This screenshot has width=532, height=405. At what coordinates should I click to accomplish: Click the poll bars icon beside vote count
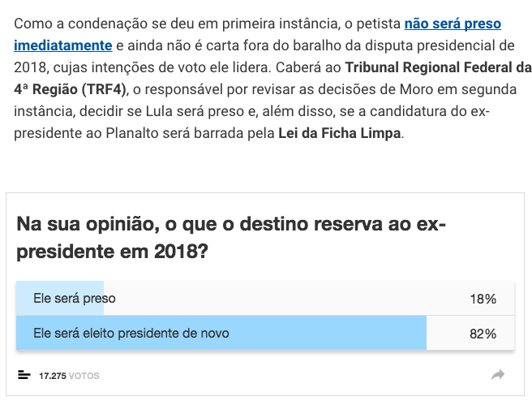pyautogui.click(x=23, y=376)
